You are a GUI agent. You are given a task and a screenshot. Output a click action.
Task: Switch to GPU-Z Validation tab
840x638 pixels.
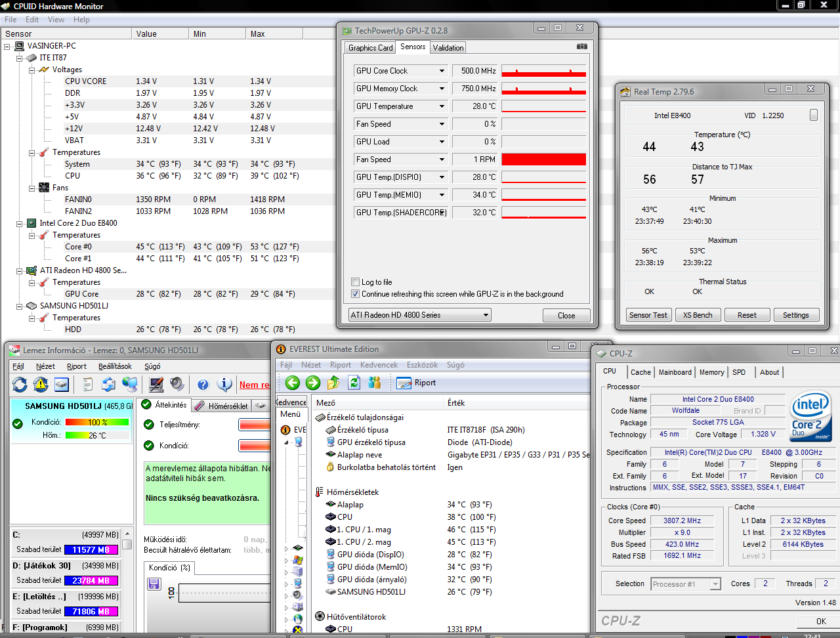pos(448,48)
